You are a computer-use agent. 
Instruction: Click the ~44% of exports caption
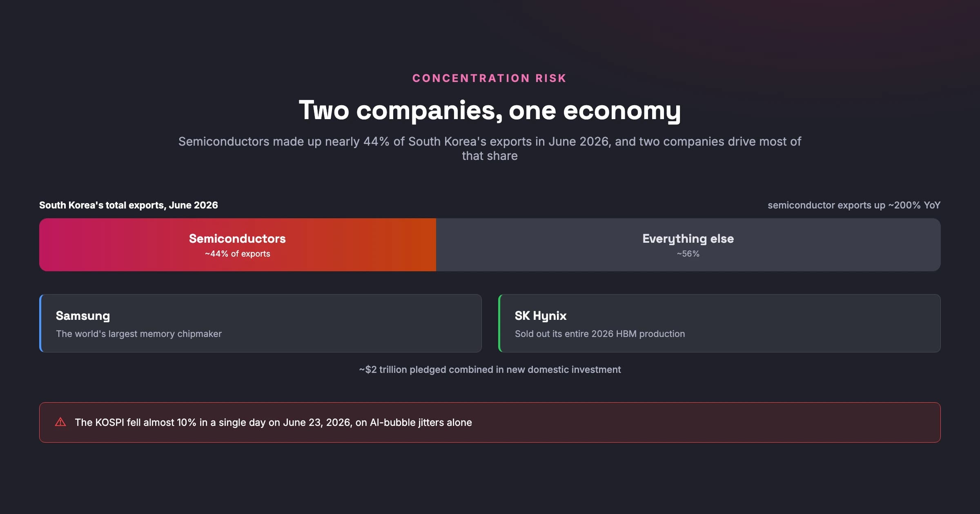tap(238, 254)
